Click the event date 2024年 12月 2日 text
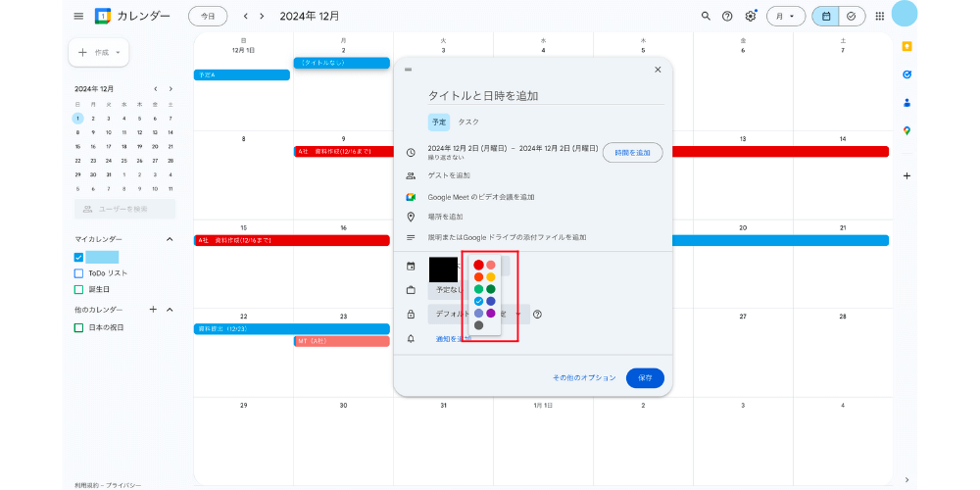Image resolution: width=980 pixels, height=490 pixels. (x=468, y=148)
